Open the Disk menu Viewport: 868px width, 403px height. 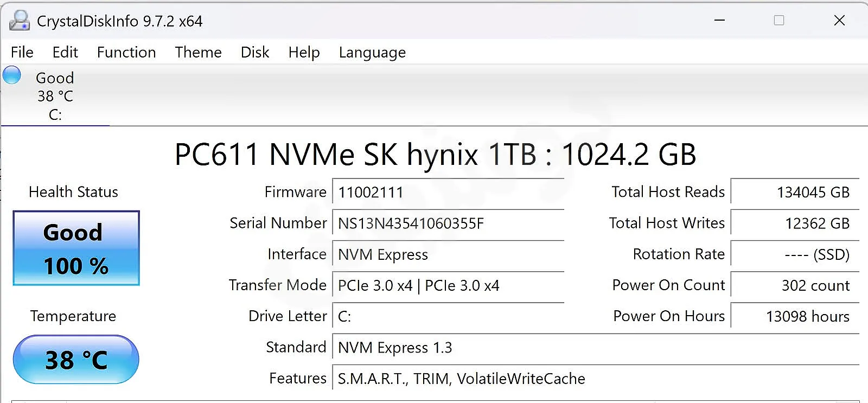[x=255, y=52]
